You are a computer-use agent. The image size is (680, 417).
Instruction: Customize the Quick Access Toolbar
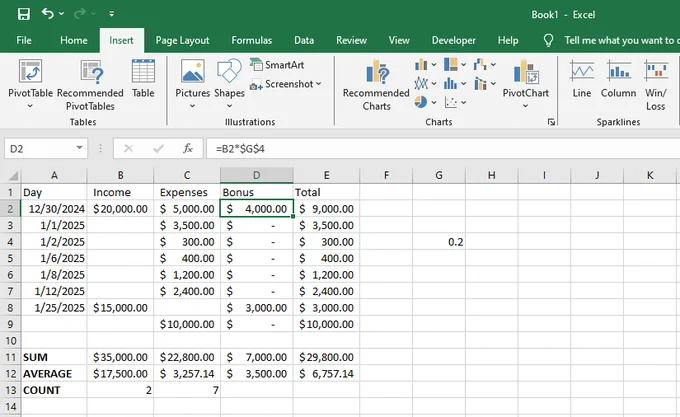(111, 14)
